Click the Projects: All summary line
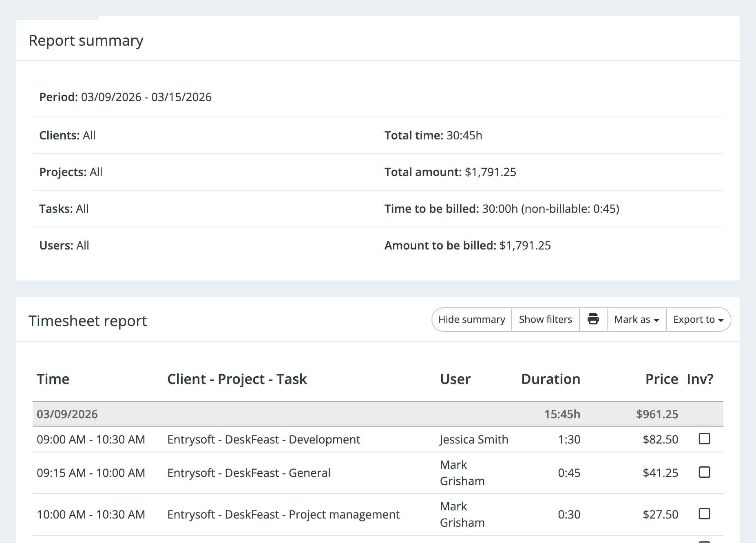 [x=71, y=172]
